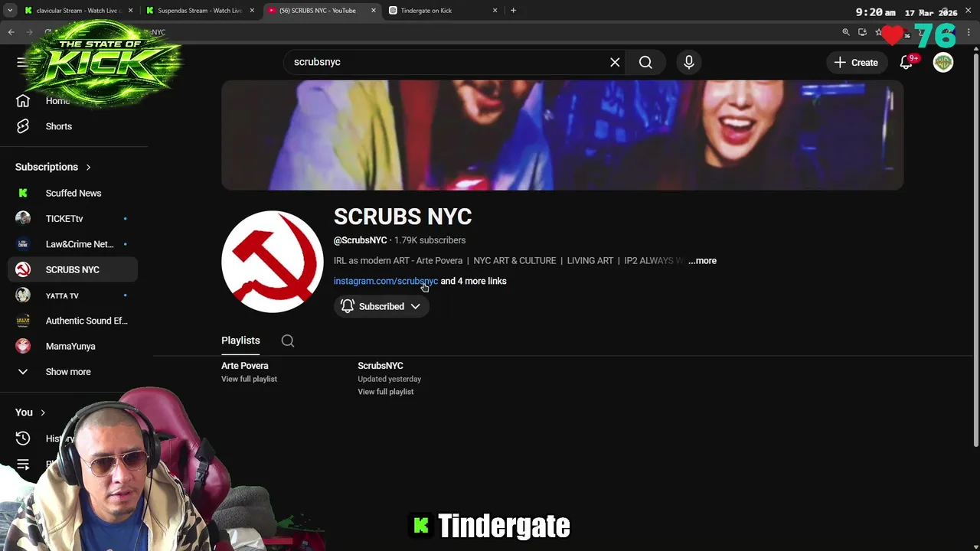Select SCRUBS NYC in subscriptions list
Image resolution: width=980 pixels, height=551 pixels.
click(73, 269)
